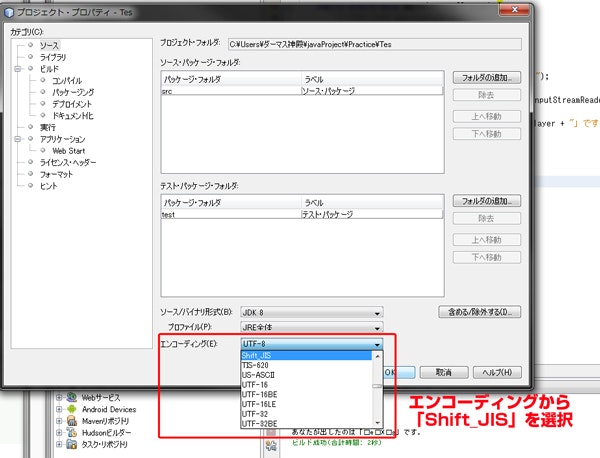Click テスト・パッケージ label cell
Screen dimensions: 600x458
pos(372,215)
